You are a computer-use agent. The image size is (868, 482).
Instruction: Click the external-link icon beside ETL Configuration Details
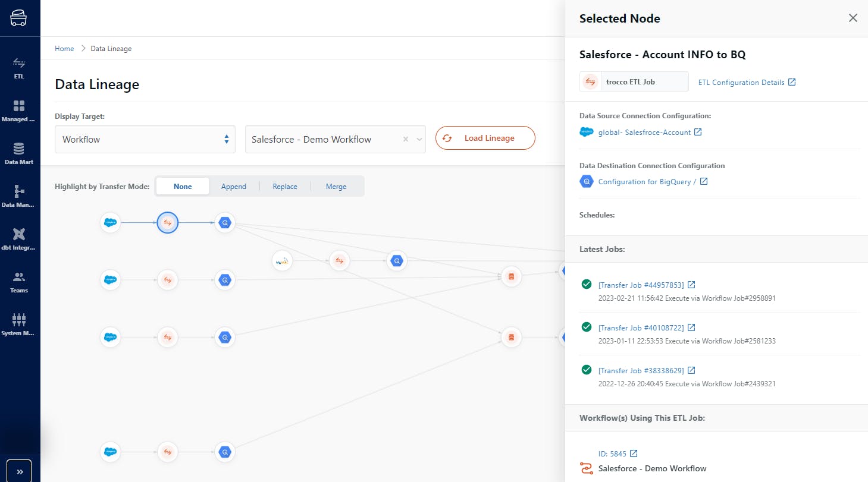pos(792,82)
